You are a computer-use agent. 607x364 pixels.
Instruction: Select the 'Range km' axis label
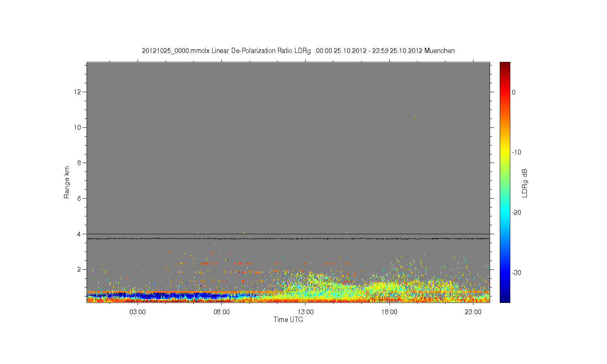(x=67, y=182)
